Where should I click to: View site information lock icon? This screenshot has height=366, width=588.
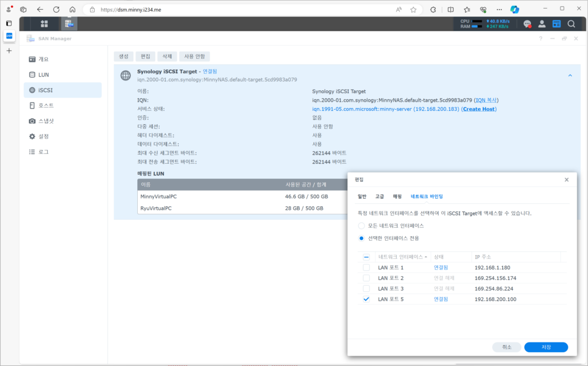(92, 10)
